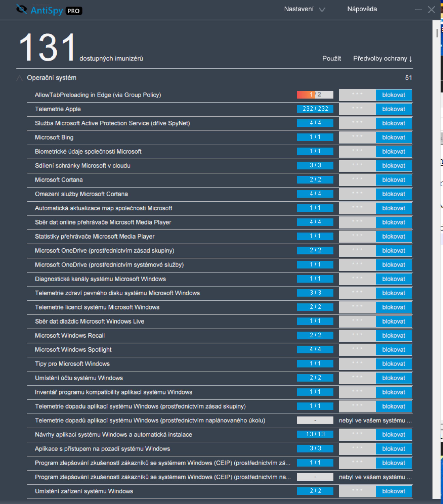Select Telemetrie zdraví pevného disku row

[x=220, y=293]
